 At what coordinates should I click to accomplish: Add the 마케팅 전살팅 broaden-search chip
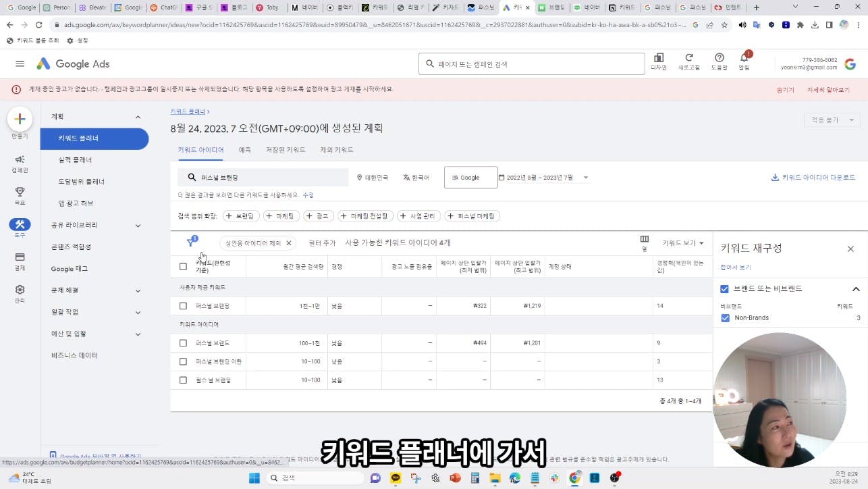(x=364, y=216)
